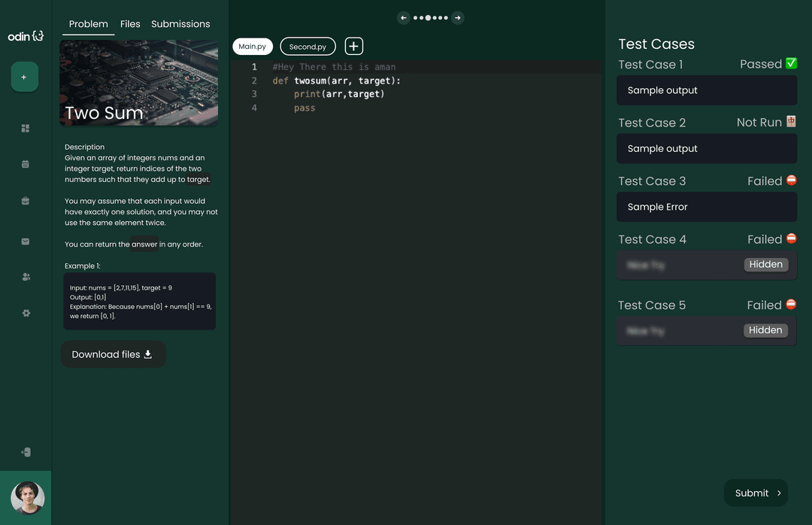
Task: Switch to the Files tab
Action: coord(130,24)
